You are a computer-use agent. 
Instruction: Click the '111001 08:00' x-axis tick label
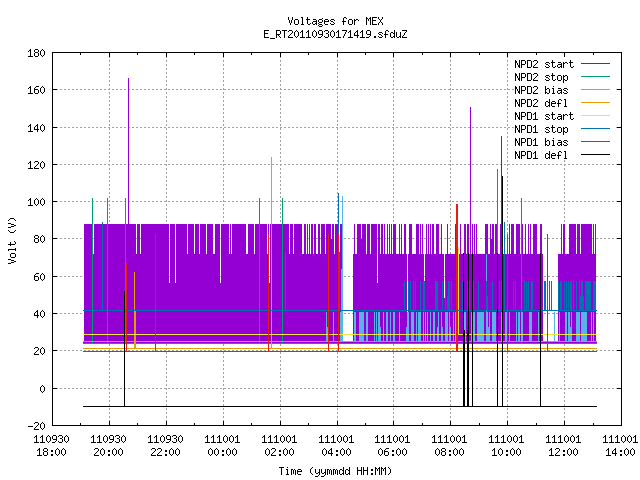point(449,446)
